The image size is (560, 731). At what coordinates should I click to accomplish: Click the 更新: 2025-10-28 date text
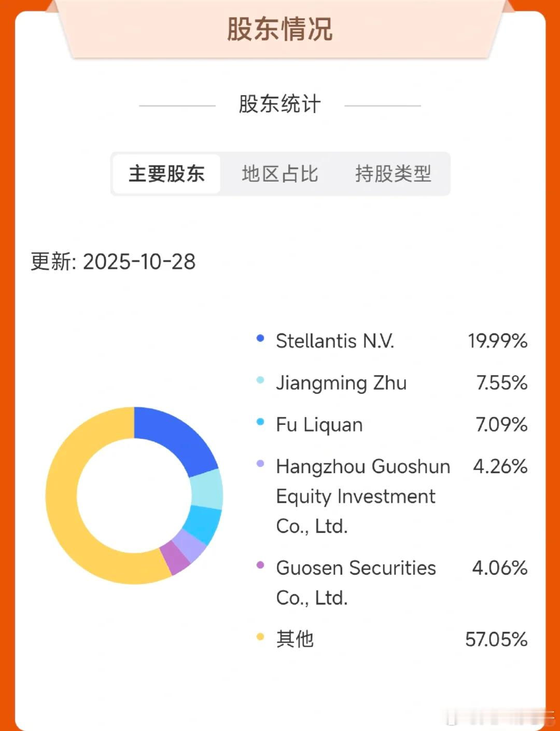click(x=113, y=261)
